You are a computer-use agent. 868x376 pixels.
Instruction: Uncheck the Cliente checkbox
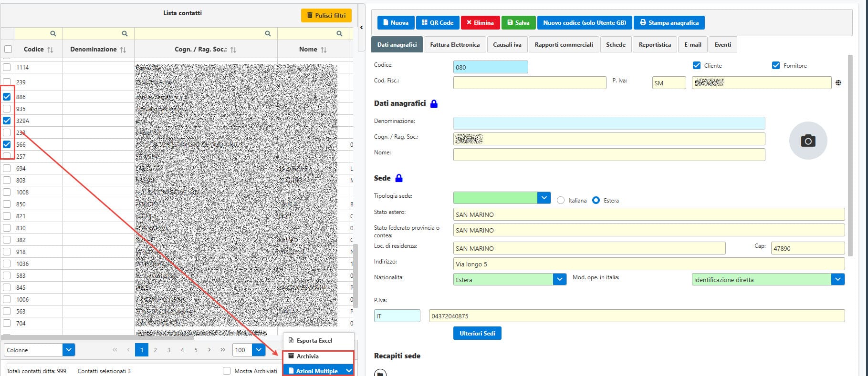tap(696, 65)
